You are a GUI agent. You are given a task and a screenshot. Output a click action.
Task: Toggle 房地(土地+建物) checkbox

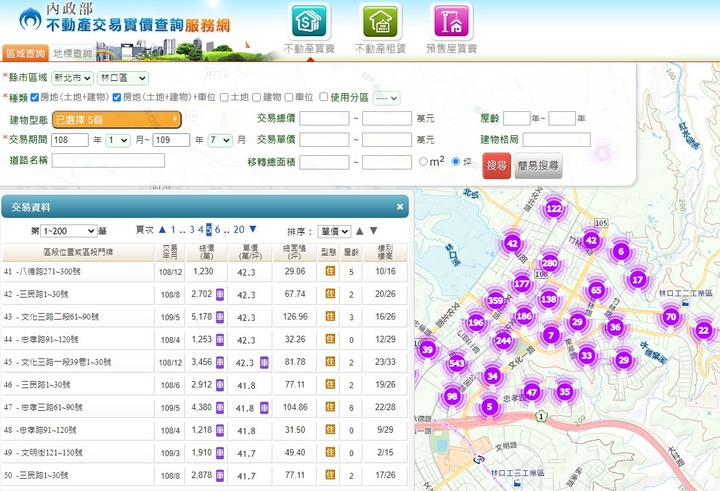34,97
